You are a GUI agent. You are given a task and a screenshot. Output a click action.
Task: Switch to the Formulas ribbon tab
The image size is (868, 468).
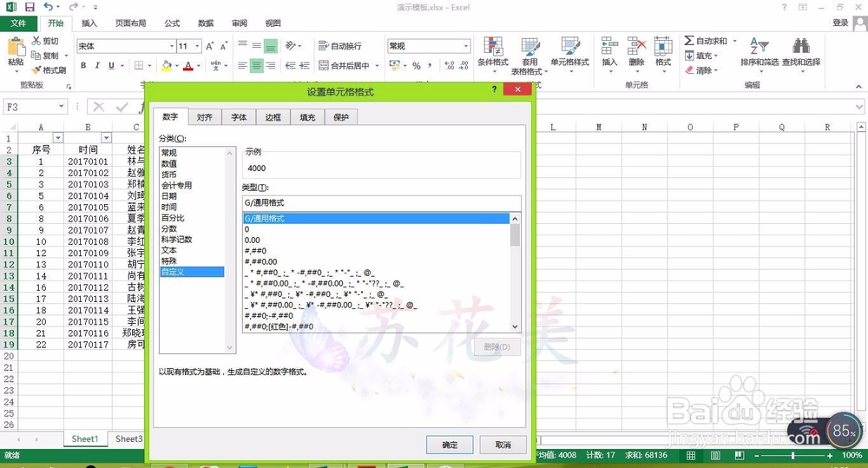coord(172,23)
